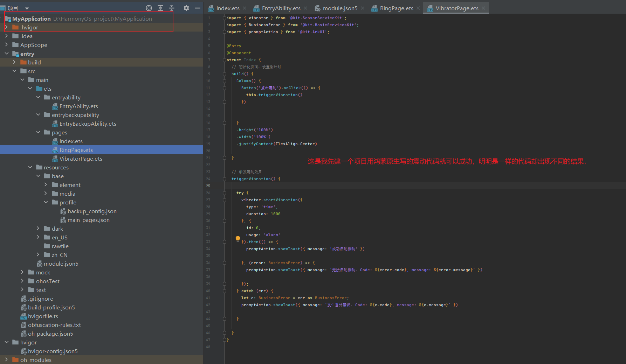Expand the zh_CN folder
Viewport: 626px width, 364px height.
38,255
